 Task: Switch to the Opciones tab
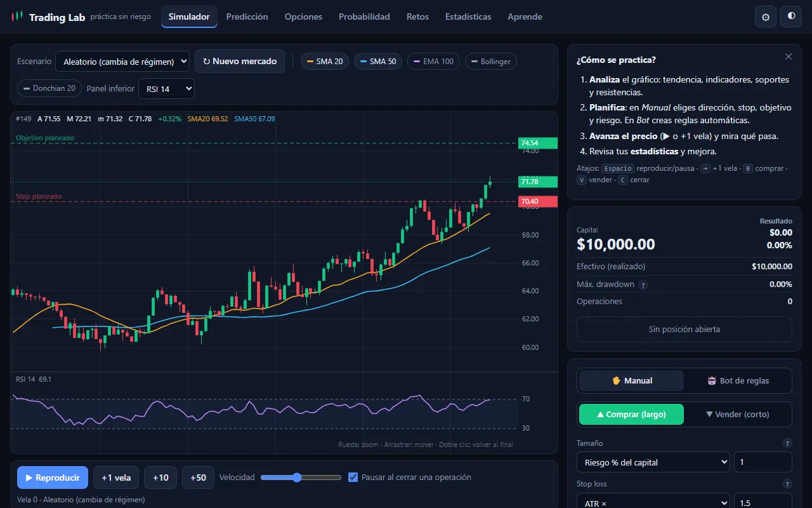(x=303, y=17)
